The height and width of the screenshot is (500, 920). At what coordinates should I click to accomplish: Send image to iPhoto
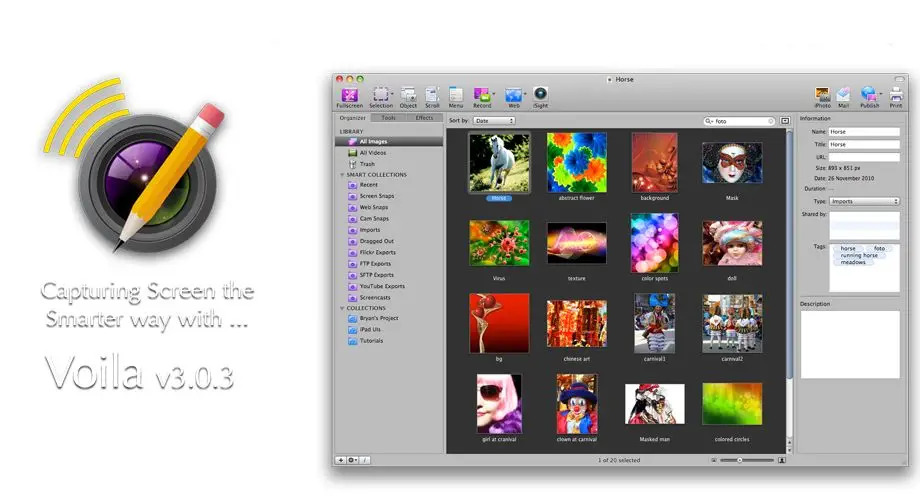pos(823,97)
